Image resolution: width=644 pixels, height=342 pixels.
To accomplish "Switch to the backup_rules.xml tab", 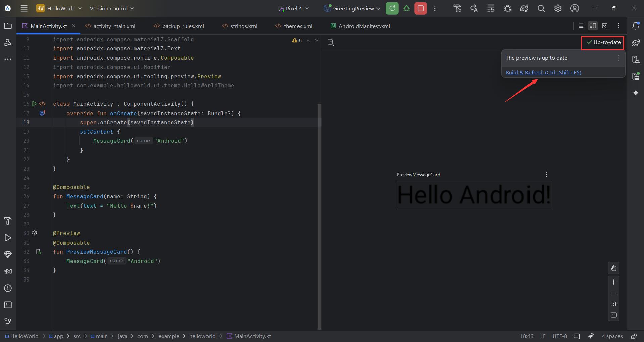I will (x=179, y=26).
